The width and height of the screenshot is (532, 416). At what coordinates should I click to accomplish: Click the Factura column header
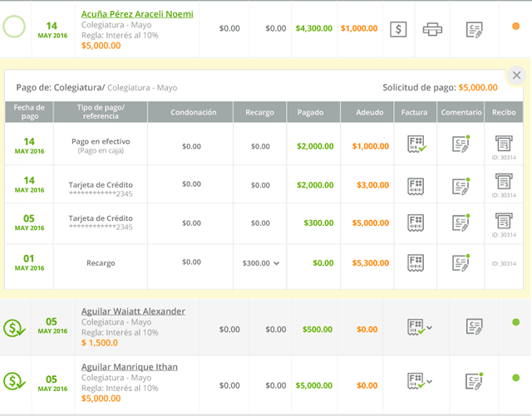pos(414,112)
